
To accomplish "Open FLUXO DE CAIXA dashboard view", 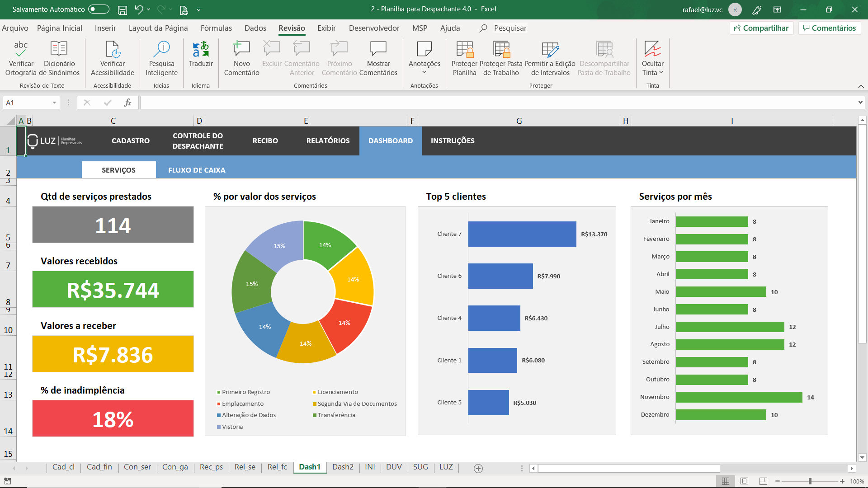I will tap(197, 170).
